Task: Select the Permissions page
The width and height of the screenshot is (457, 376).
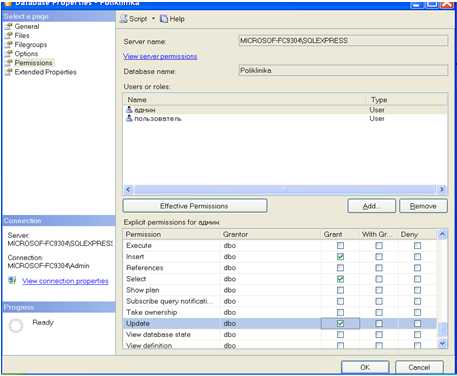Action: pos(33,63)
